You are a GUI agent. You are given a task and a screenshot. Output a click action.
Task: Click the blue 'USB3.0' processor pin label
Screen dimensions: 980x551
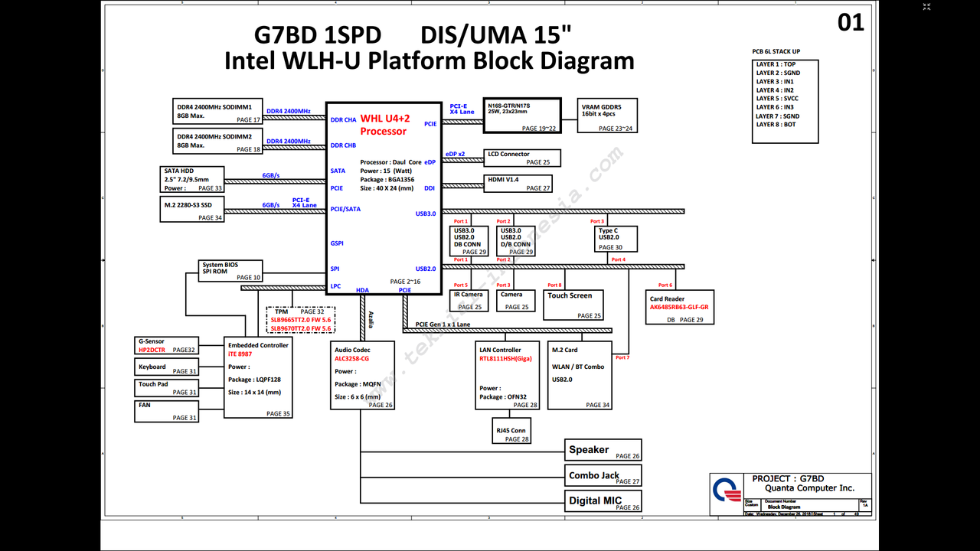pyautogui.click(x=426, y=214)
